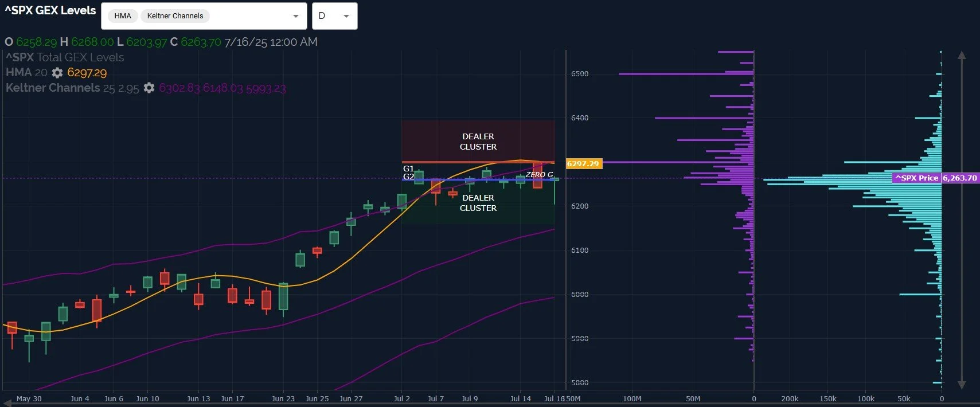This screenshot has width=980, height=407.
Task: Click the Jun 17 date label
Action: [232, 398]
